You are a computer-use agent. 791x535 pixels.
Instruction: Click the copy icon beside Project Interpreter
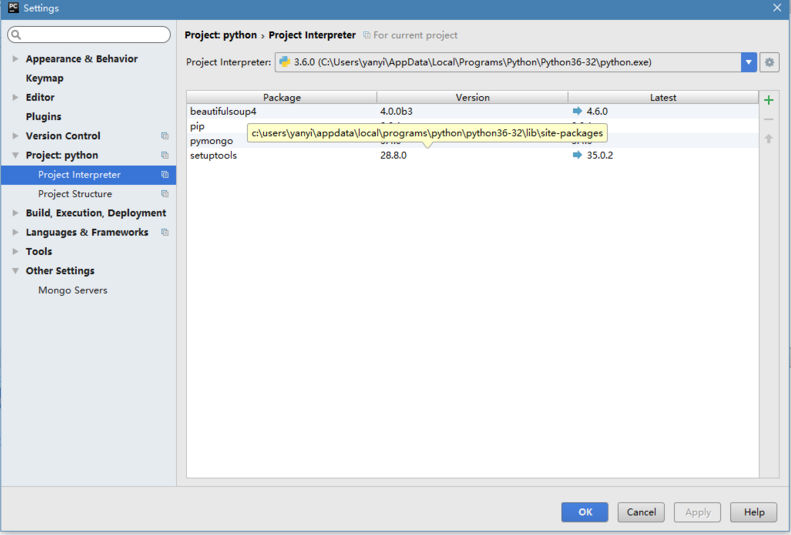(164, 174)
